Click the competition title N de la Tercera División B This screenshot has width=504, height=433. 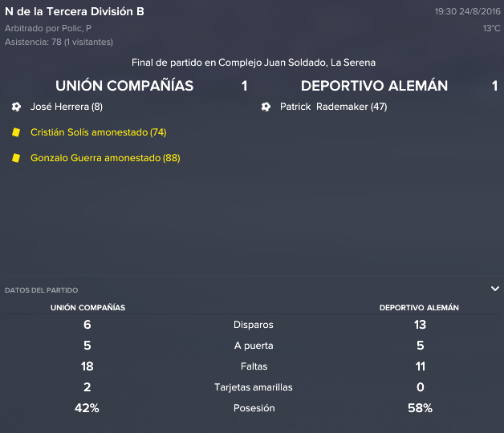[75, 11]
